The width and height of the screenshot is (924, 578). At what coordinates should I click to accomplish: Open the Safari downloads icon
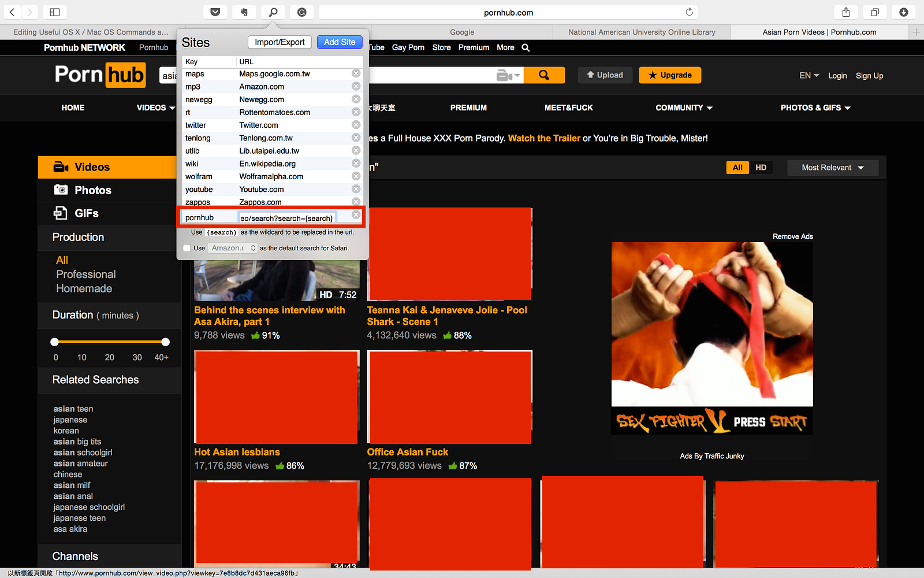pyautogui.click(x=904, y=12)
